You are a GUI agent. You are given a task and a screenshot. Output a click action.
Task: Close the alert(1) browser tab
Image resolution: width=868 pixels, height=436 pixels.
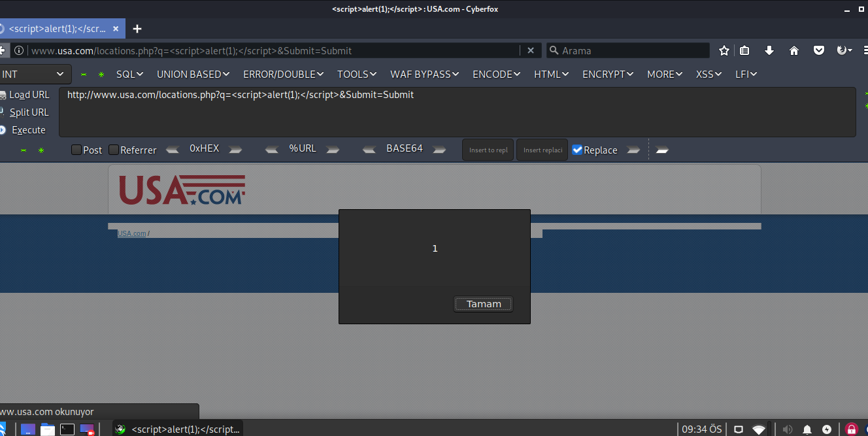pos(116,29)
